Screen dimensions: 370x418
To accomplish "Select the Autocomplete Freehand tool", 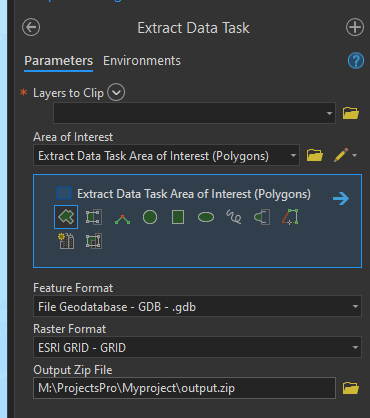I will pos(262,217).
